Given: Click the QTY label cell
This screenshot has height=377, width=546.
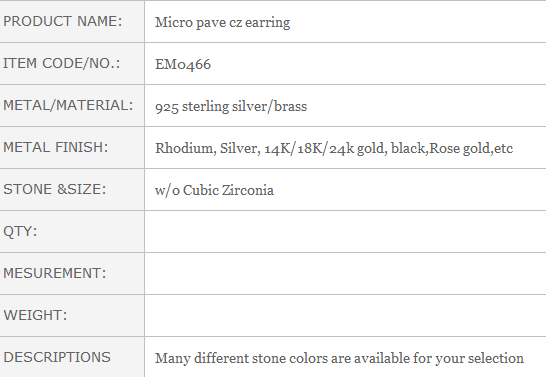Looking at the screenshot, I should (x=72, y=231).
